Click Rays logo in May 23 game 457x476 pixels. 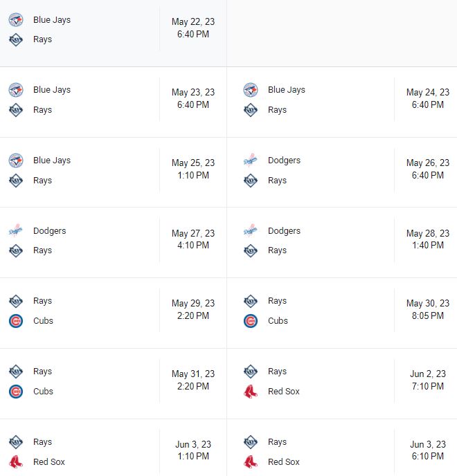[16, 110]
